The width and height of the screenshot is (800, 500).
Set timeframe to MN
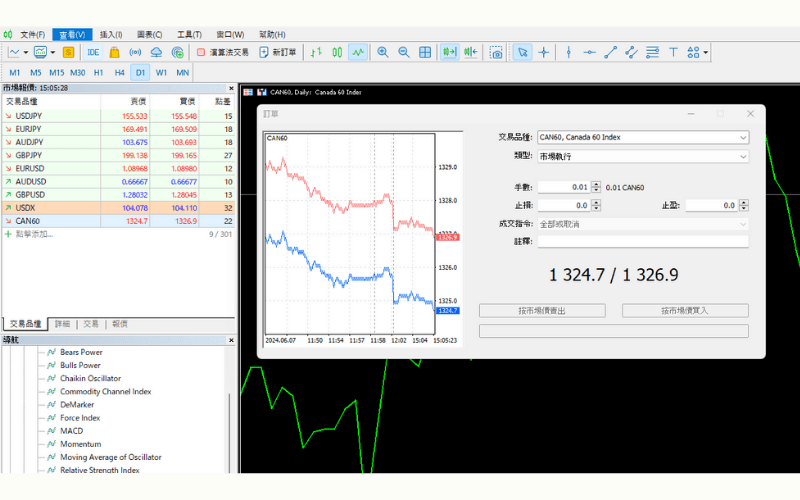[183, 72]
